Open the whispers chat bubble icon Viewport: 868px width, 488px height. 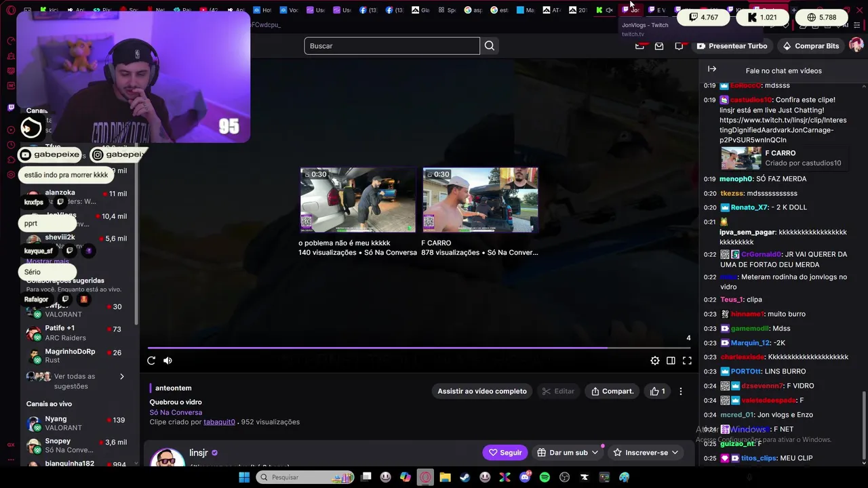(679, 46)
